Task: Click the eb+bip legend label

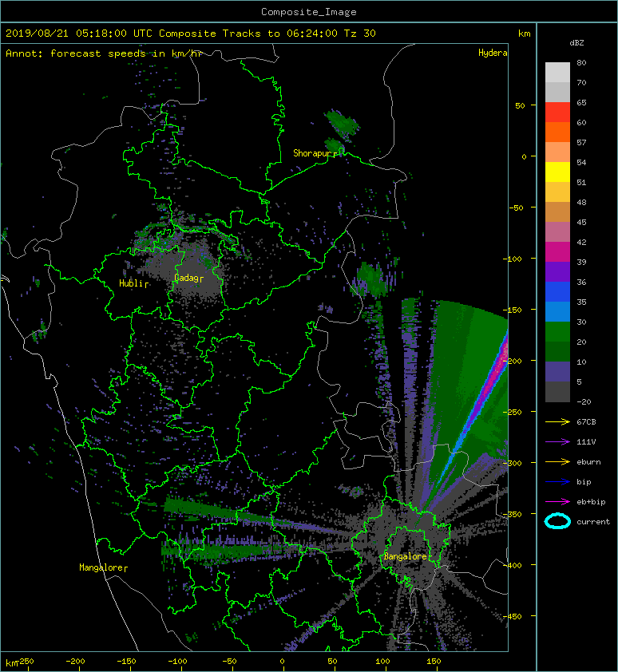Action: point(591,502)
